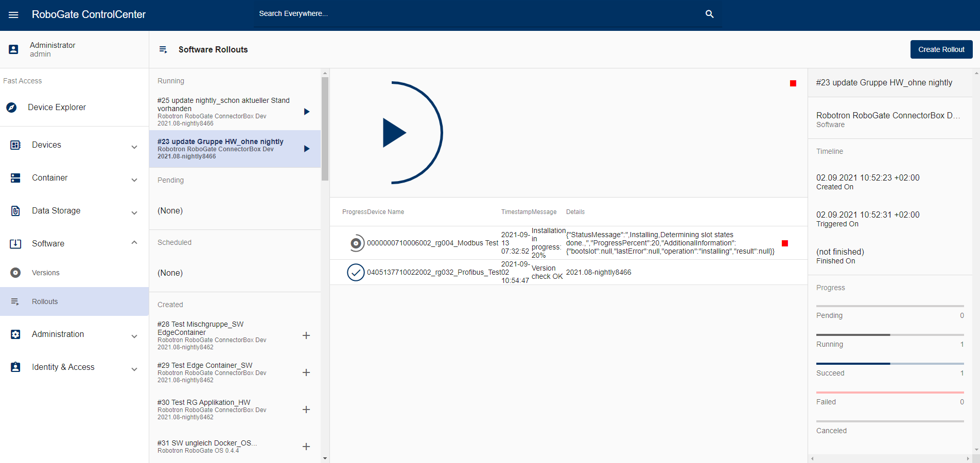Click the in-progress spinner for Modbus Test

356,243
